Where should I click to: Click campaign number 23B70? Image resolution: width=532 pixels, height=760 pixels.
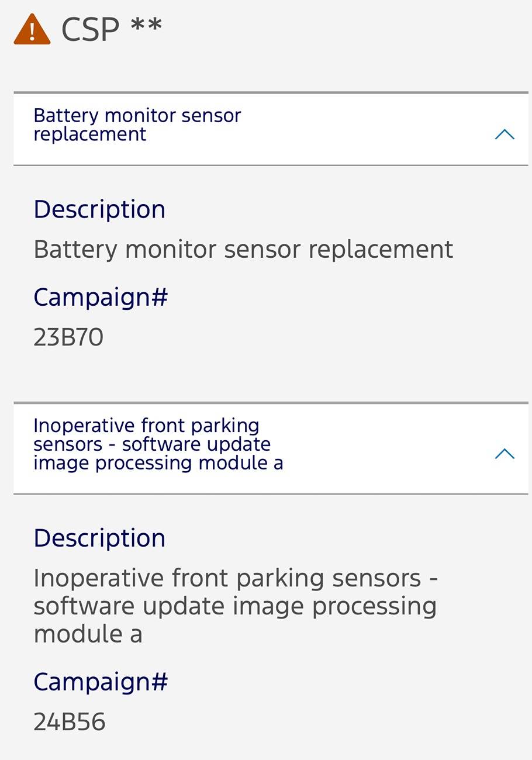[x=68, y=337]
